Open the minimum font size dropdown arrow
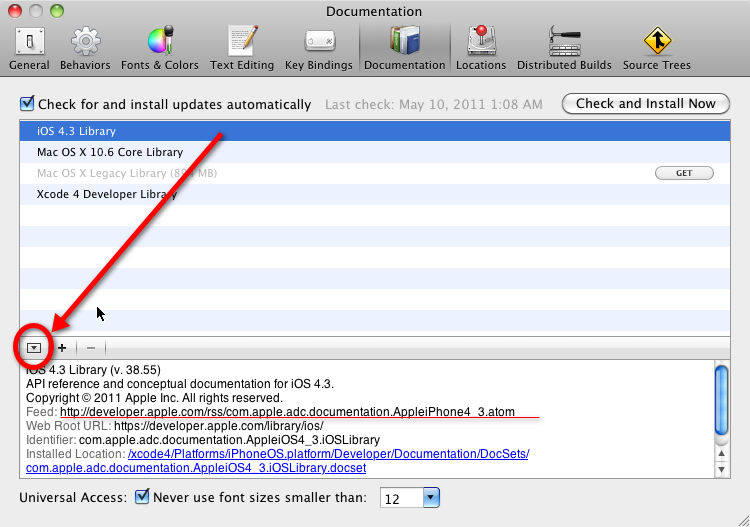 (431, 498)
